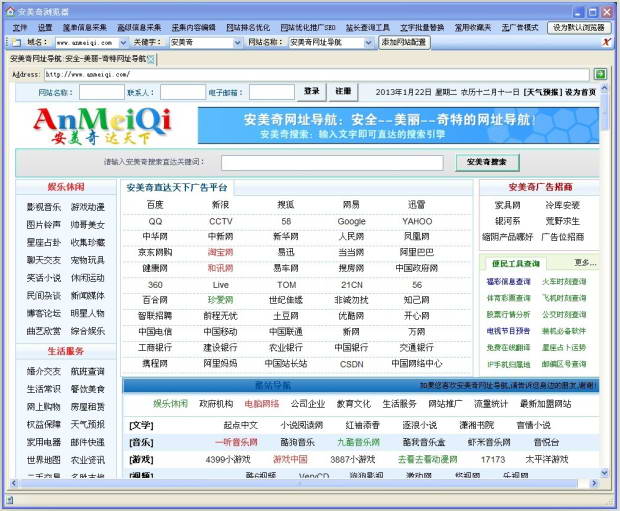The image size is (620, 511).
Task: Open the 域名 dropdown list
Action: click(126, 43)
